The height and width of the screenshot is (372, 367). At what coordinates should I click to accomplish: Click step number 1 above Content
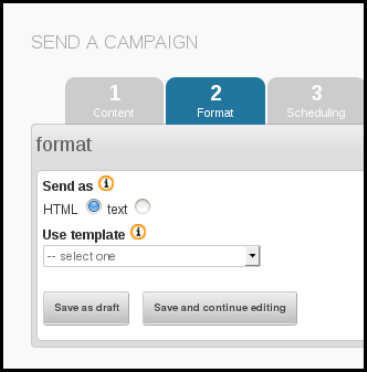115,93
